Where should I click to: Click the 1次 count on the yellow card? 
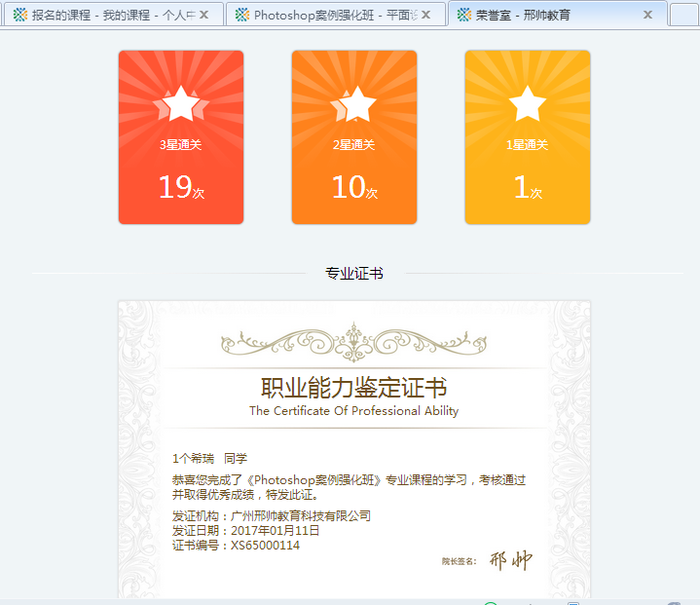[527, 187]
